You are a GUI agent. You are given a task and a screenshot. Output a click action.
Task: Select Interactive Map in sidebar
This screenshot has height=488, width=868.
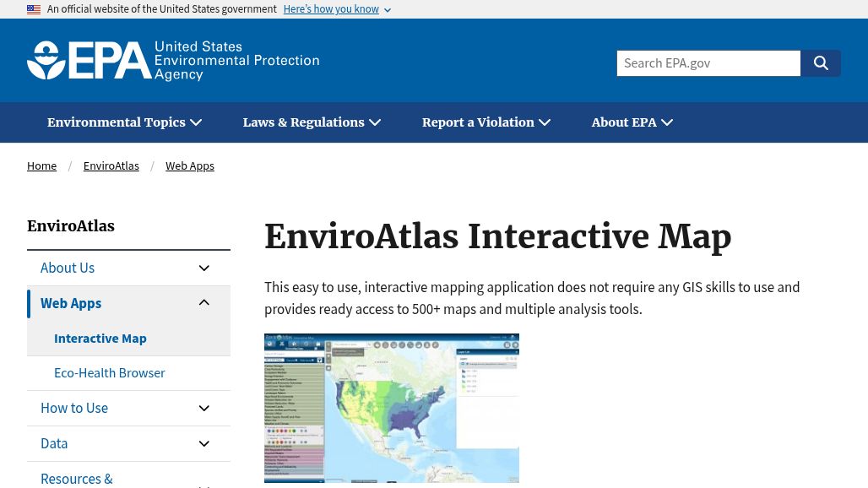[100, 339]
